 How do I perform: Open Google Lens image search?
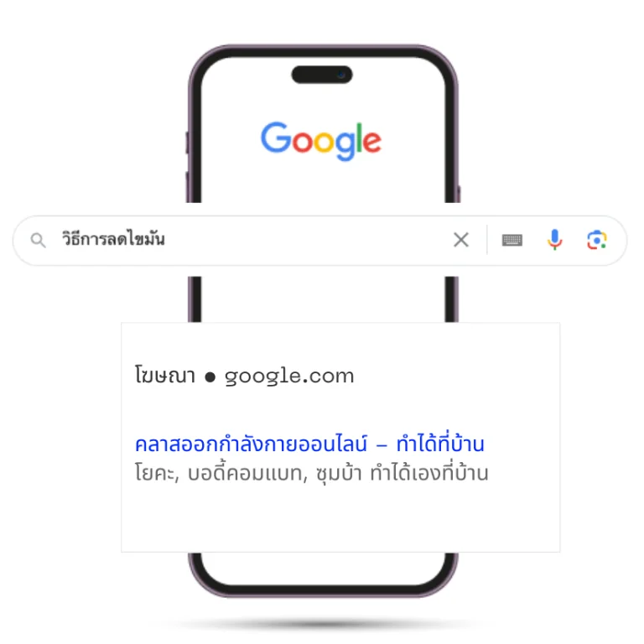597,240
